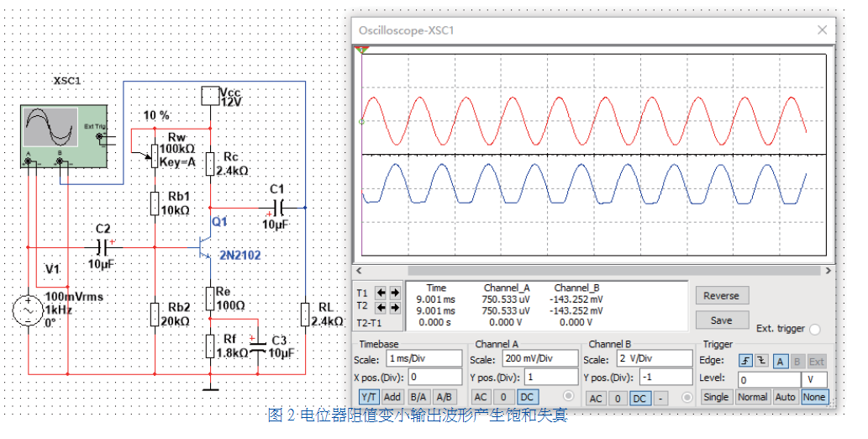Move T2 cursor right with arrow

tap(393, 307)
